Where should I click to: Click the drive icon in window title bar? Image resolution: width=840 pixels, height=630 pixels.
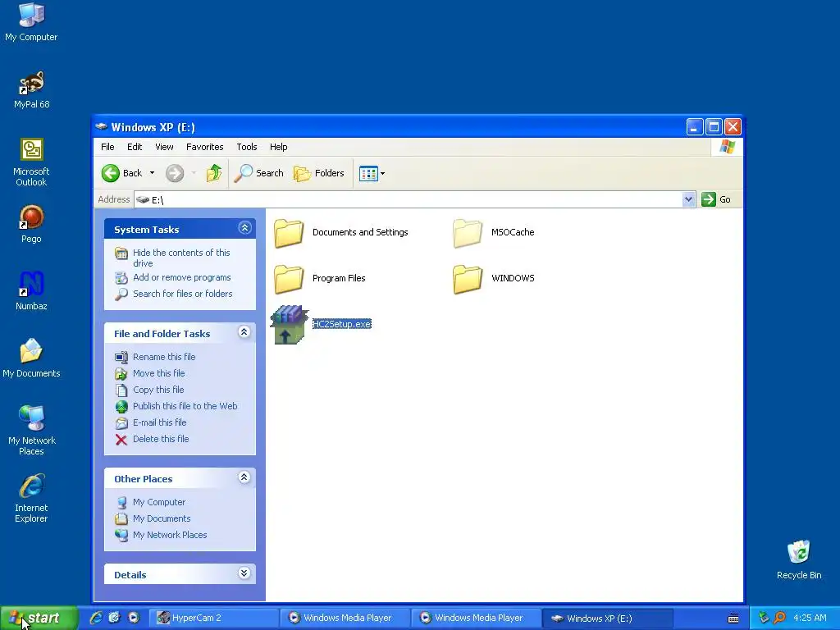click(101, 127)
